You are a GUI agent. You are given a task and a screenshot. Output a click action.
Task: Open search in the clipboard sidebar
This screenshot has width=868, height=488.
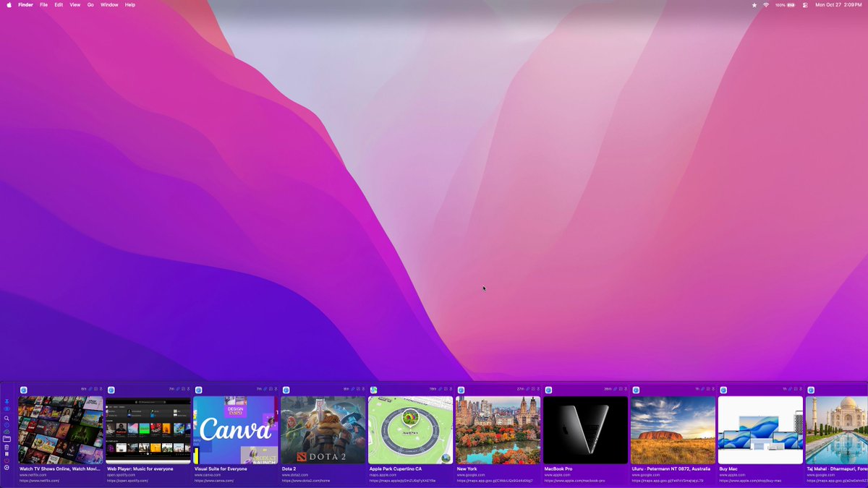pyautogui.click(x=7, y=419)
